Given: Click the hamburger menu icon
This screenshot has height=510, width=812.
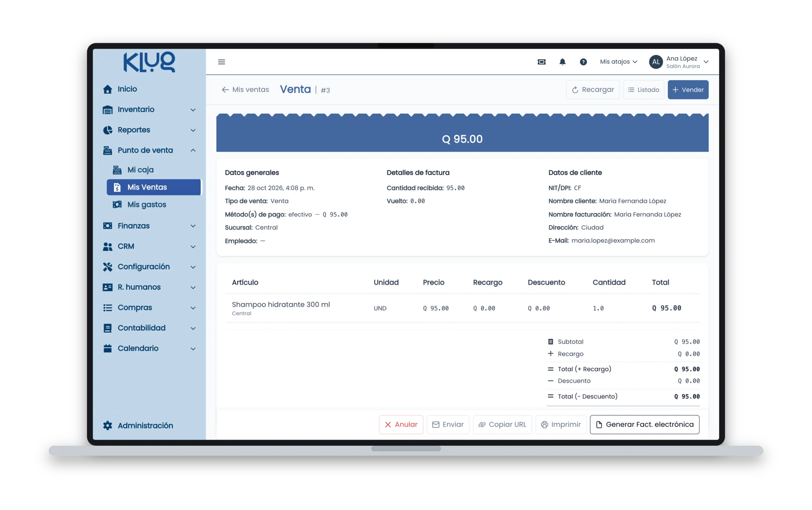Looking at the screenshot, I should 222,62.
